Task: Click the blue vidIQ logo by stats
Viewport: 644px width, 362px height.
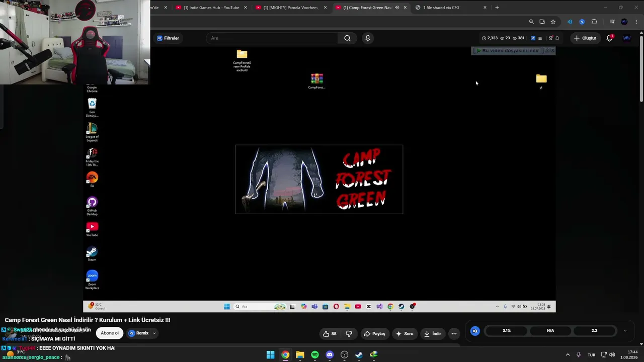Action: [475, 331]
